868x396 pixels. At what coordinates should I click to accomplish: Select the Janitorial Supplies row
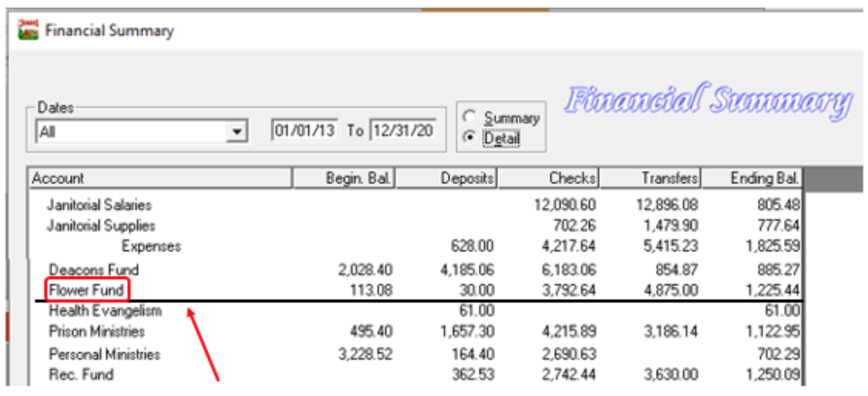pyautogui.click(x=101, y=226)
